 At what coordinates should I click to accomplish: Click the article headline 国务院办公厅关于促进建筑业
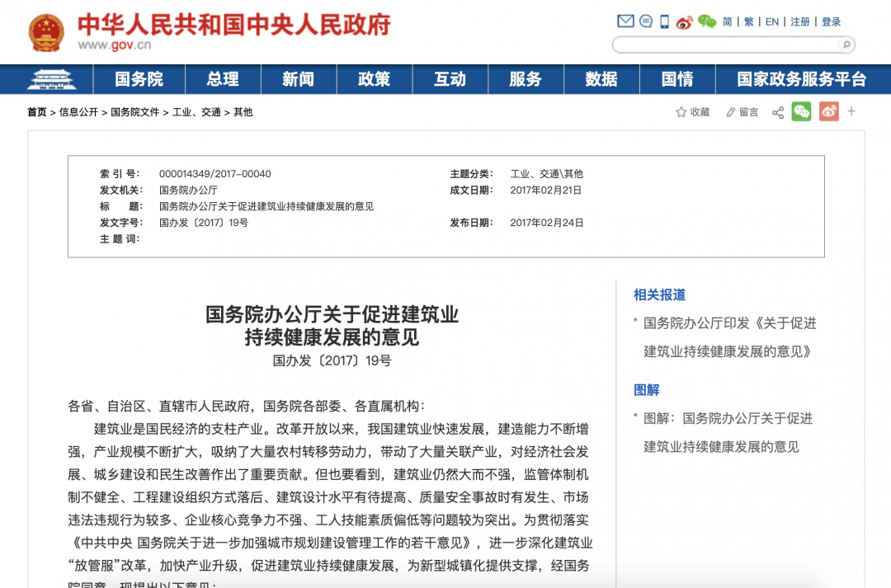tap(332, 314)
